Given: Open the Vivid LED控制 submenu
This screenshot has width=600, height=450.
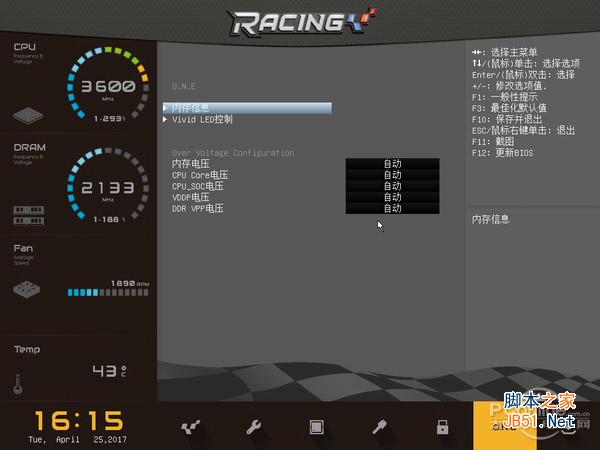Looking at the screenshot, I should coord(202,119).
